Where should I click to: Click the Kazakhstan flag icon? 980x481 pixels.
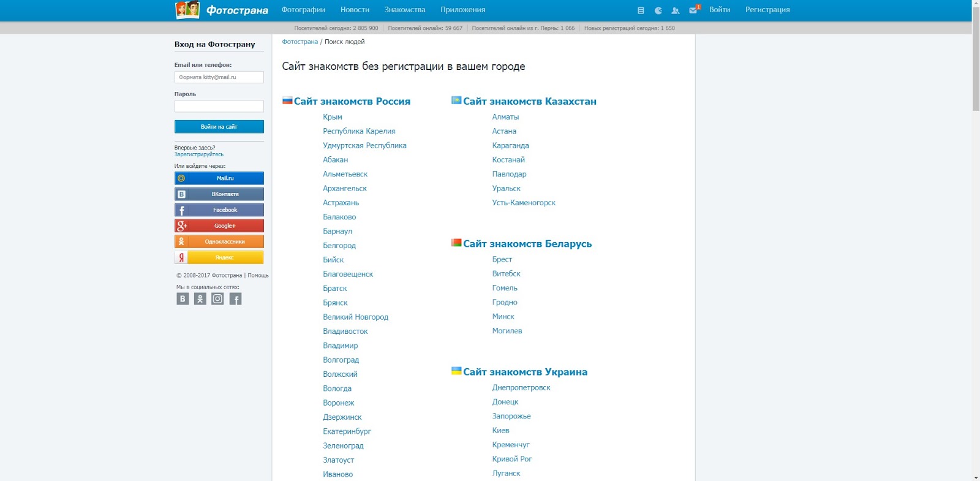click(x=456, y=100)
